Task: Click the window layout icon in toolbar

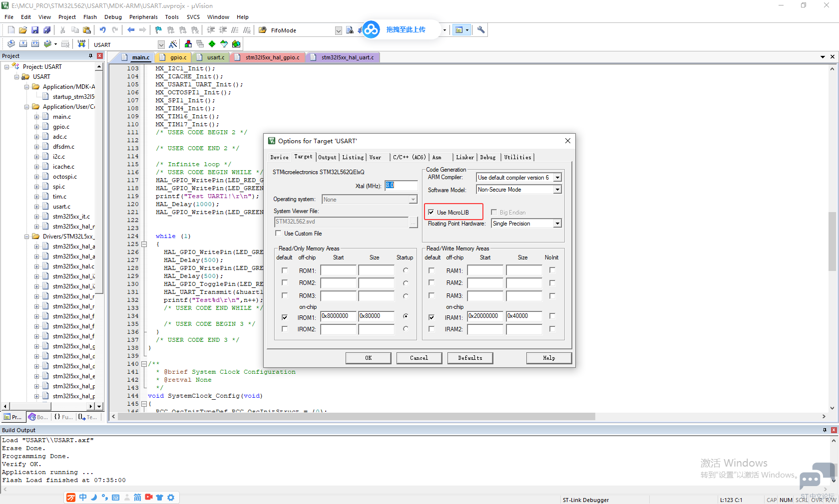Action: tap(459, 30)
